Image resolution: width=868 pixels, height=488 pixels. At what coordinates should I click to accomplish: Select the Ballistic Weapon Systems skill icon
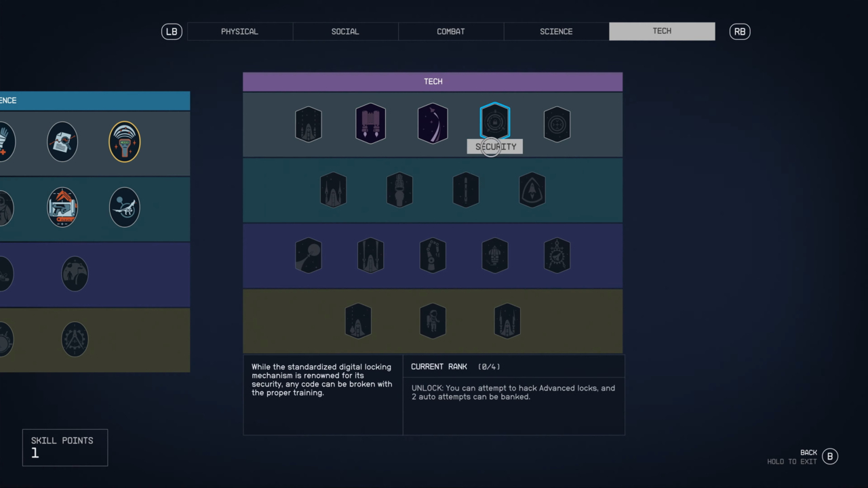click(x=309, y=124)
